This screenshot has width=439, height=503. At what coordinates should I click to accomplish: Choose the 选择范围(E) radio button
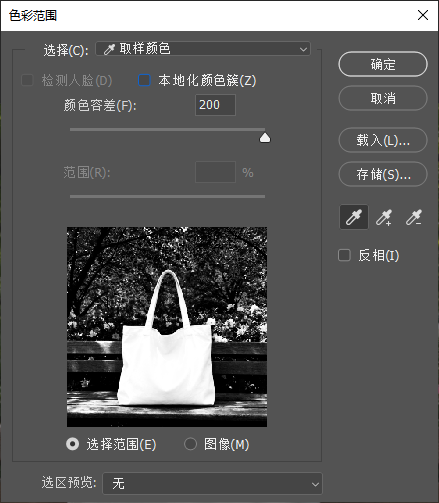pos(72,444)
